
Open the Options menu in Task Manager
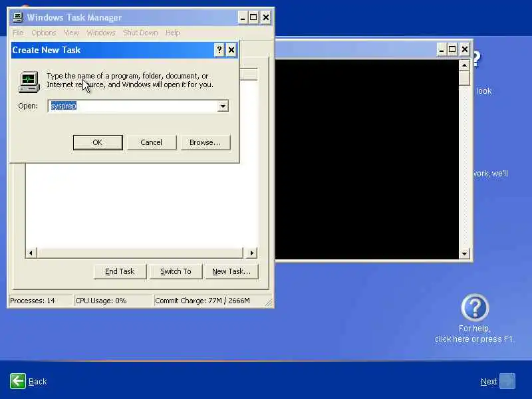coord(44,33)
